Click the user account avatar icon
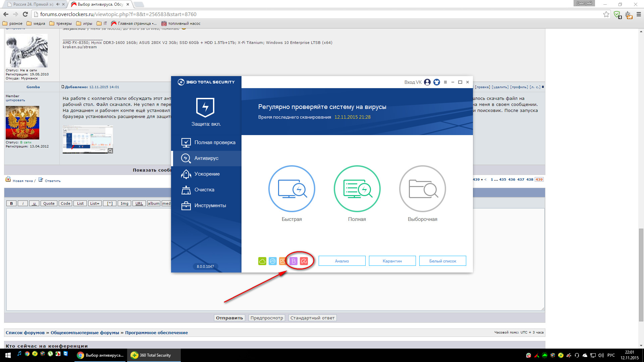 pyautogui.click(x=427, y=82)
